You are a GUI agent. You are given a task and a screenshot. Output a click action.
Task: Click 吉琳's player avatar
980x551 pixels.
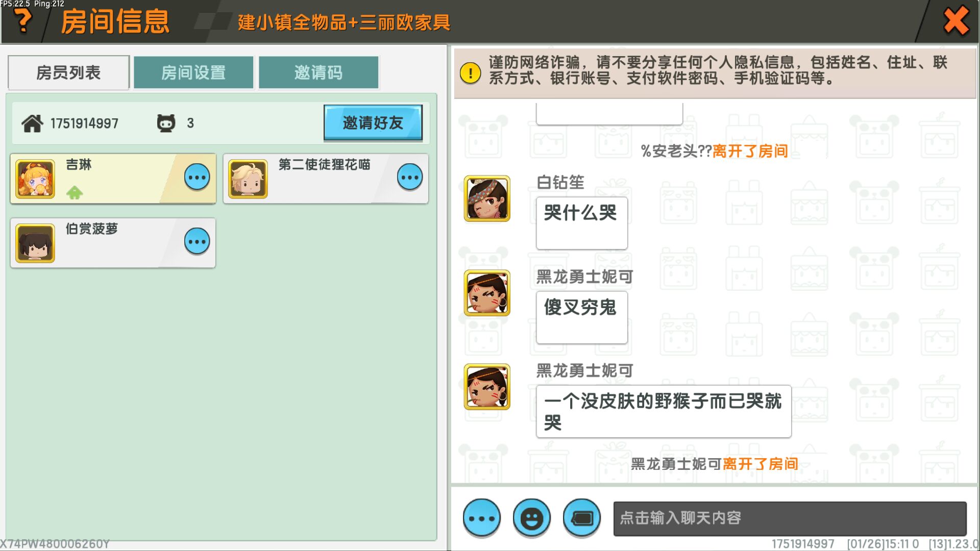35,179
